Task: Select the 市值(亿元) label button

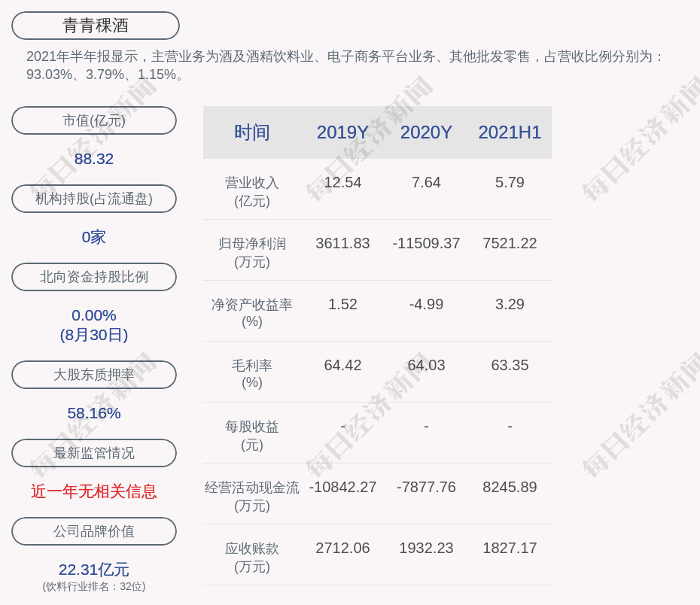Action: click(x=94, y=120)
